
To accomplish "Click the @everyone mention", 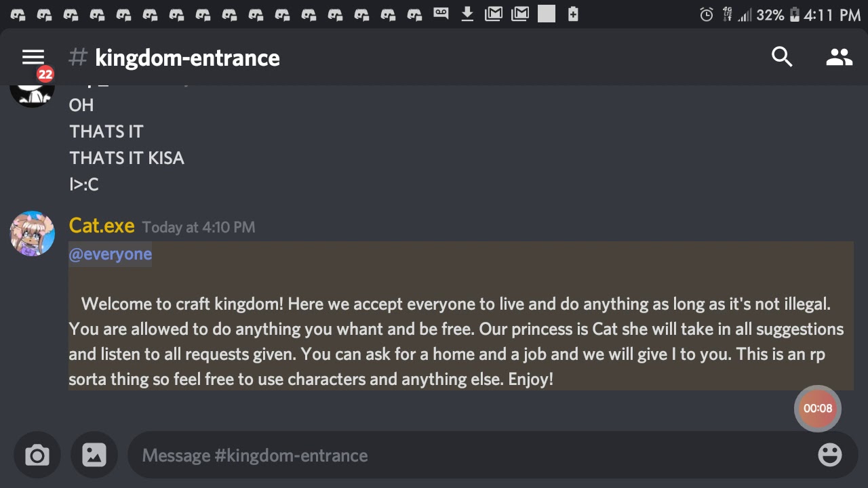I will [x=110, y=254].
